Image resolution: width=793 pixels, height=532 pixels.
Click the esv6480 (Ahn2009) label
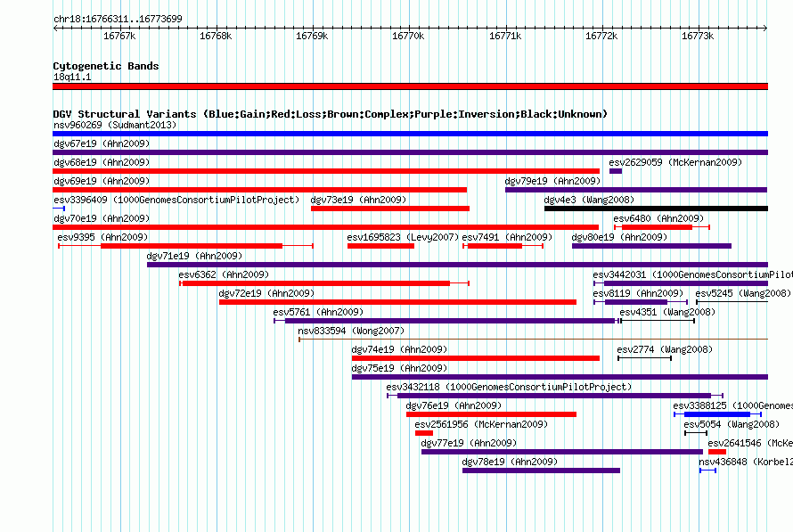658,218
